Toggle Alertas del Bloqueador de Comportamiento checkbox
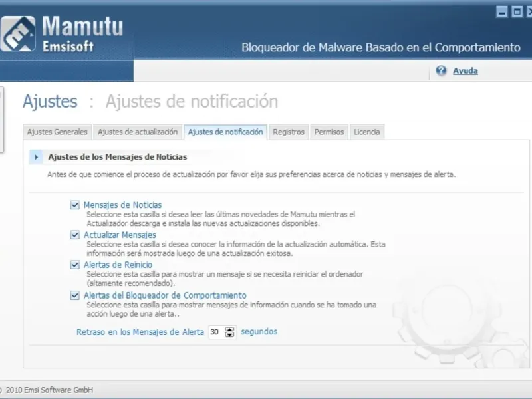532x399 pixels. pos(75,295)
